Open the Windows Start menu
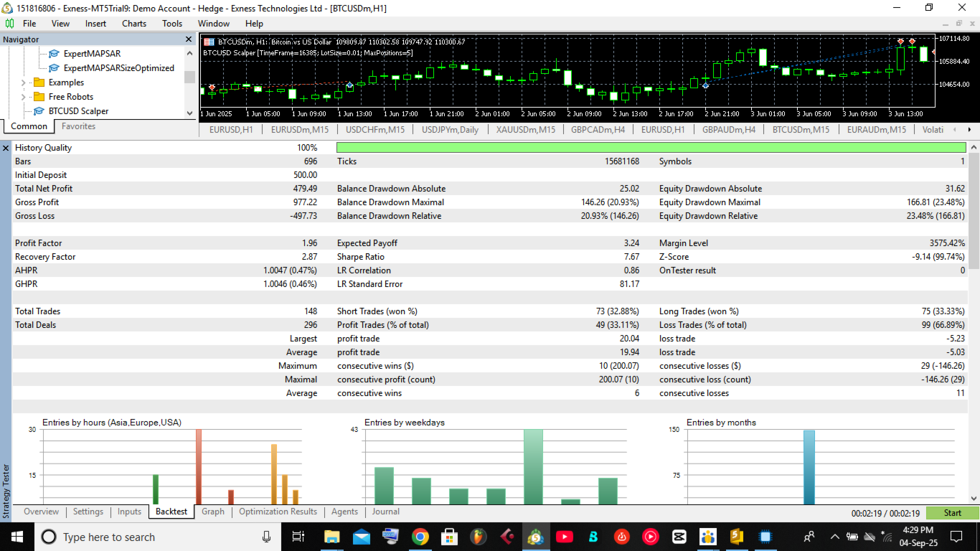980x551 pixels. coord(16,537)
